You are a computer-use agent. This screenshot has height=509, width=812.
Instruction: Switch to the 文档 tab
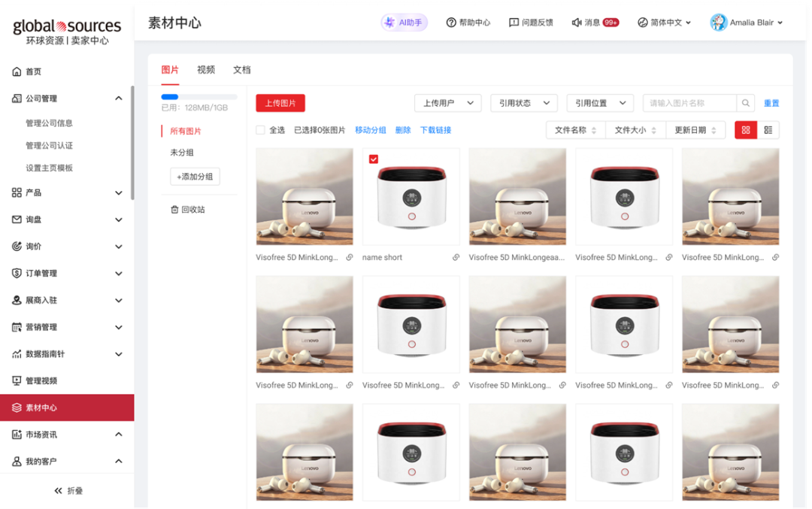(x=242, y=70)
